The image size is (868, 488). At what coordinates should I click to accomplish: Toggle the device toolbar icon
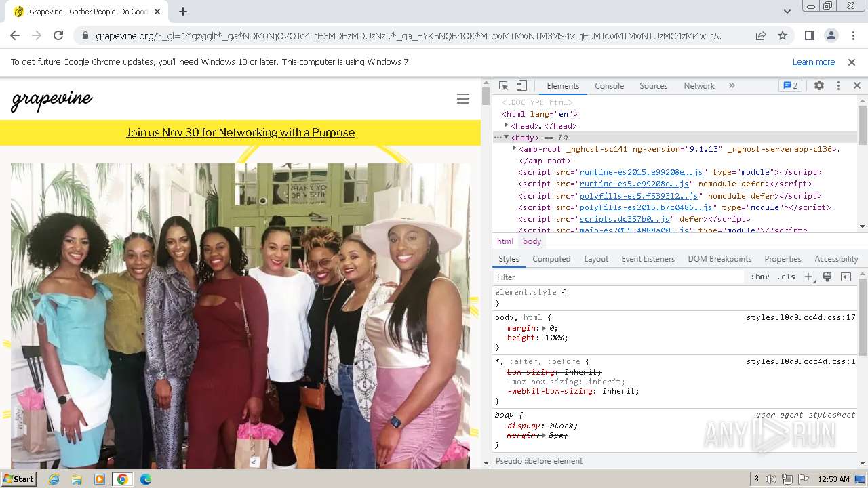[521, 86]
